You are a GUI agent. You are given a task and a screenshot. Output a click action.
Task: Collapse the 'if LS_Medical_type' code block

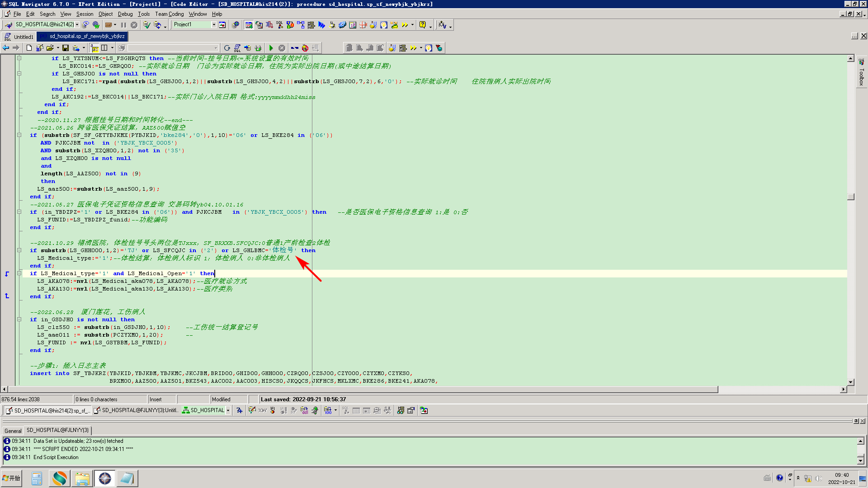coord(19,273)
